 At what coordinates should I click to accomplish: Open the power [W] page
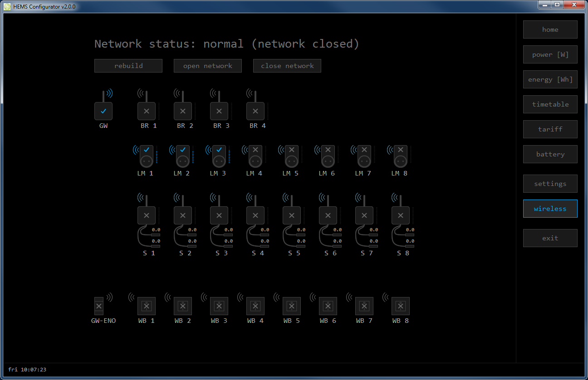click(550, 54)
